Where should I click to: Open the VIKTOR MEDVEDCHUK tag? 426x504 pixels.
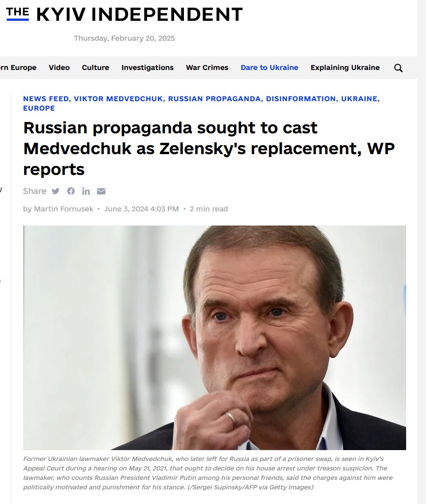pos(118,99)
